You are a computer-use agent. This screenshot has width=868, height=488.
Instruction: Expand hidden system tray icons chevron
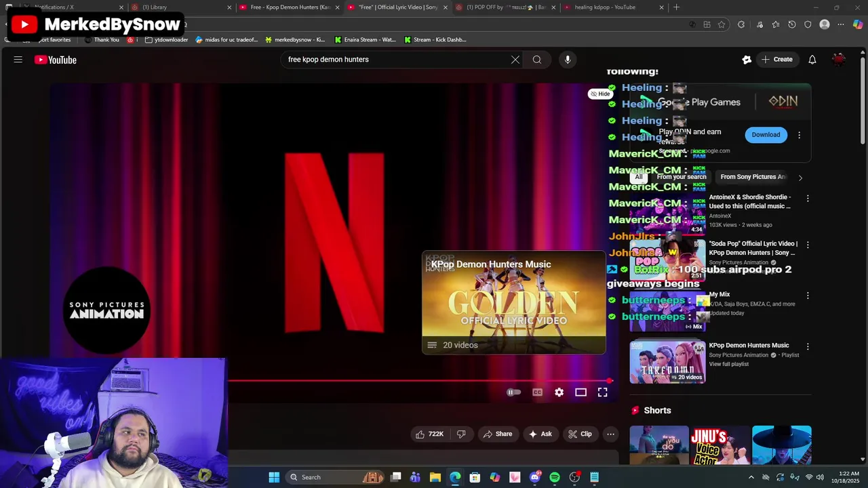751,477
